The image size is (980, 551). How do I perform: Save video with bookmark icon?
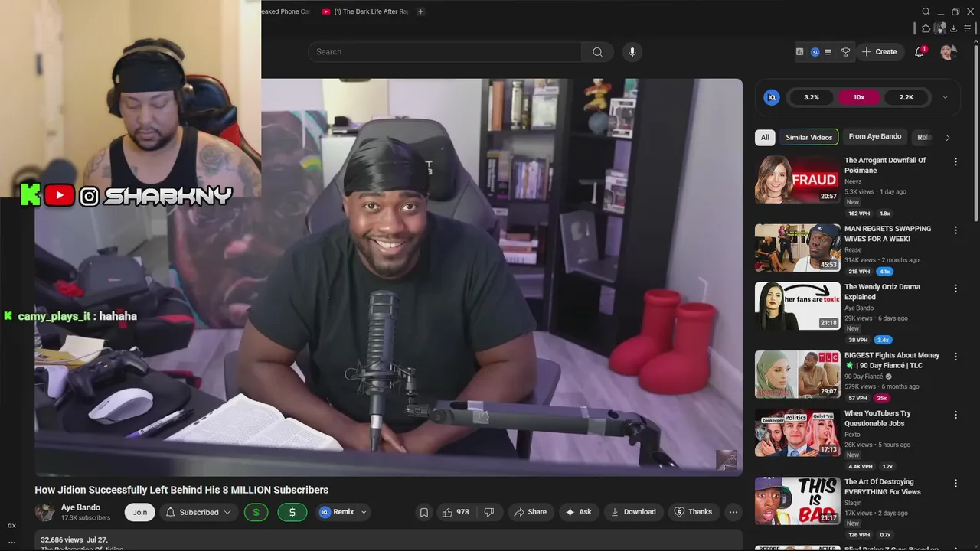423,512
